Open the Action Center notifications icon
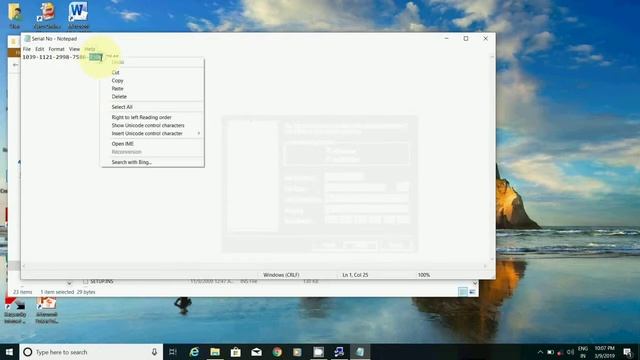This screenshot has height=360, width=640. (627, 352)
